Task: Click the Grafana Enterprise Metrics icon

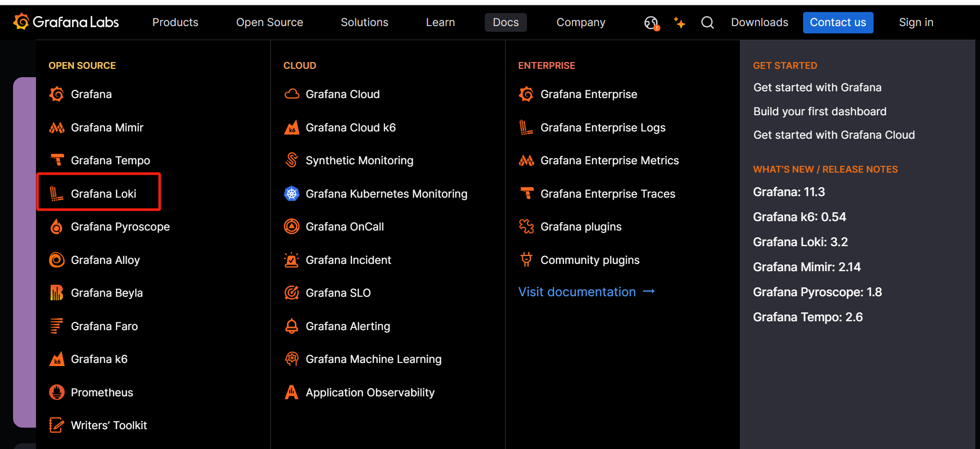Action: [x=526, y=161]
